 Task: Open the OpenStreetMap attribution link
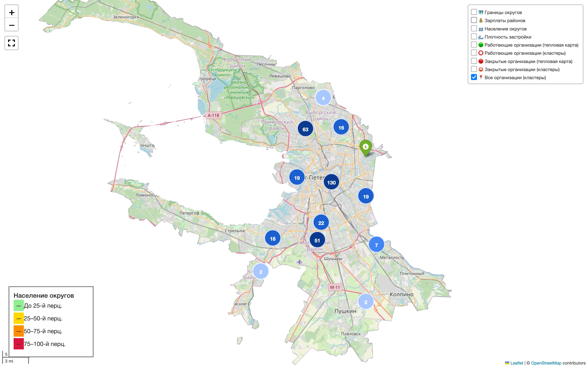546,363
